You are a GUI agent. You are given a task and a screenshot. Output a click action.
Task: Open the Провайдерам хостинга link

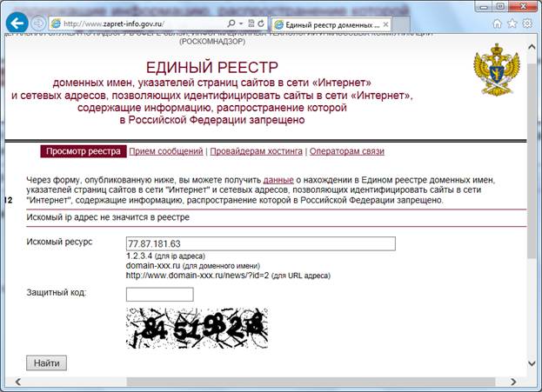coord(256,151)
